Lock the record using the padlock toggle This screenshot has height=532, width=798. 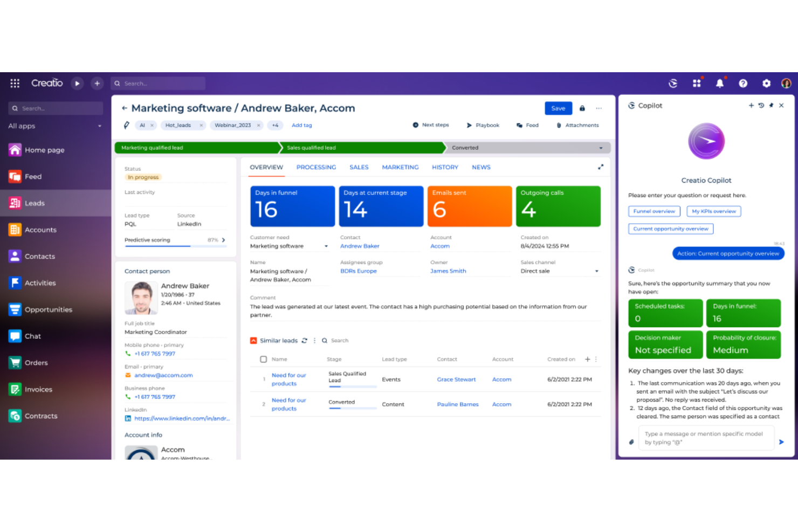click(x=582, y=108)
